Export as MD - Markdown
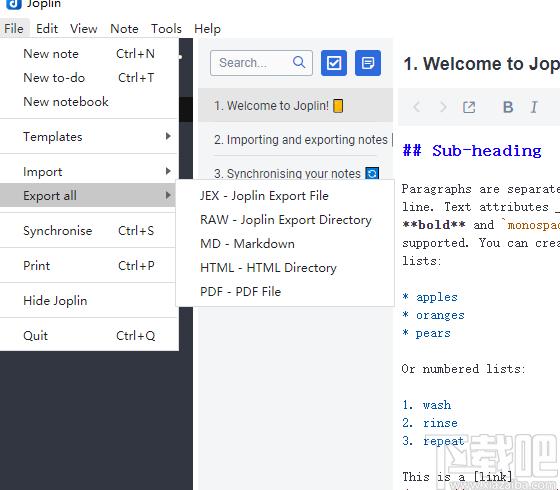Viewport: 560px width, 490px height. tap(285, 244)
